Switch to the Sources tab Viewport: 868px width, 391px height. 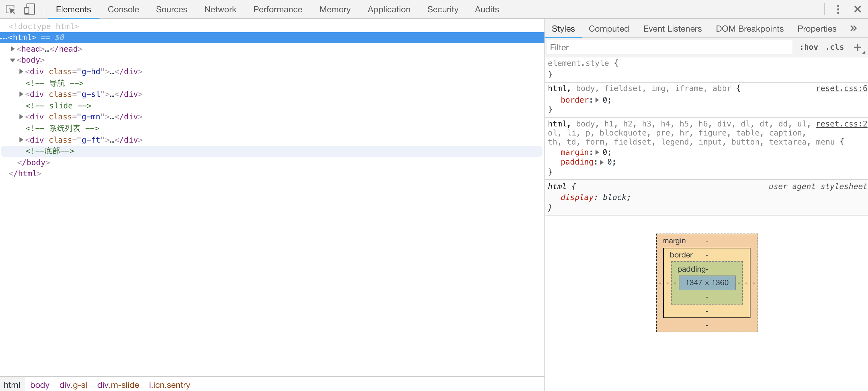tap(171, 9)
